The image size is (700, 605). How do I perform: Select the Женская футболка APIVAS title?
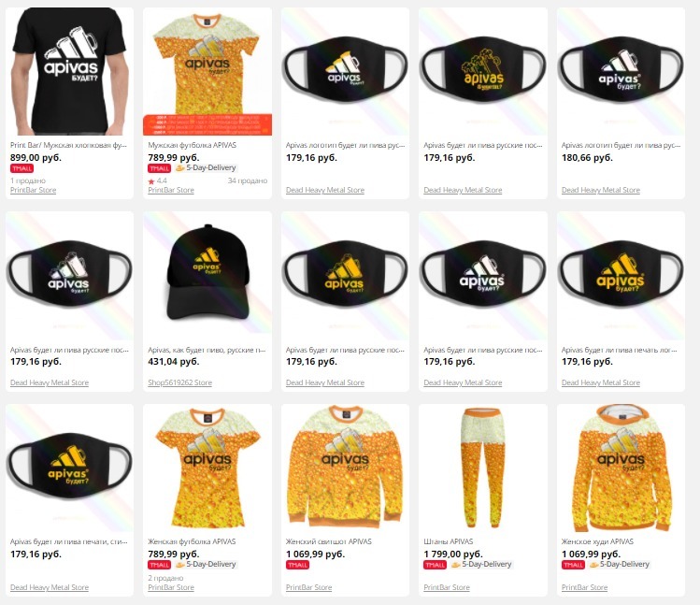[x=192, y=541]
